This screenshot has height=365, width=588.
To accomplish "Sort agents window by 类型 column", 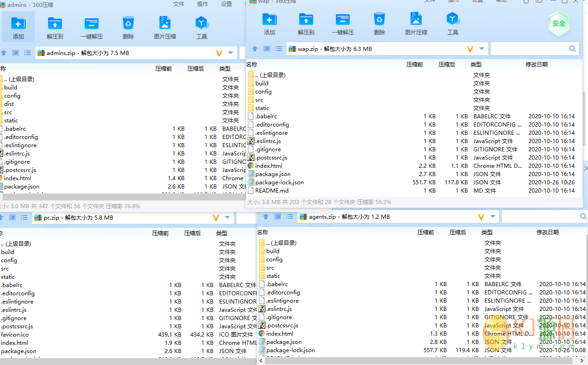I will point(487,232).
